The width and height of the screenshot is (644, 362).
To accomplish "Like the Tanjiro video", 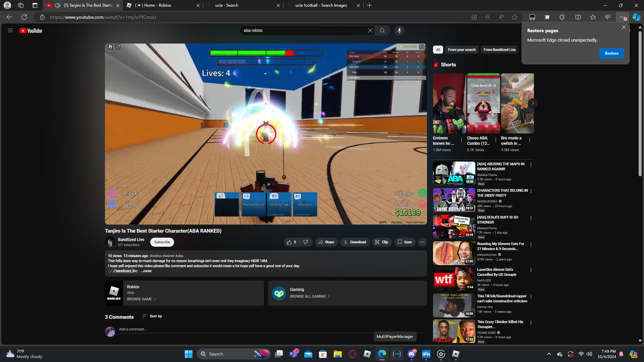I will [x=291, y=242].
